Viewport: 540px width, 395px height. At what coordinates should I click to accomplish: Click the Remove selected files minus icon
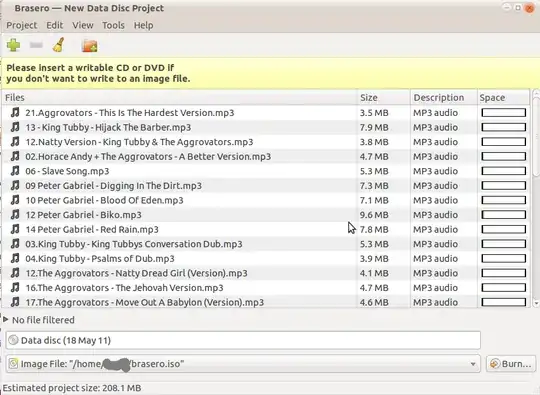[x=36, y=45]
